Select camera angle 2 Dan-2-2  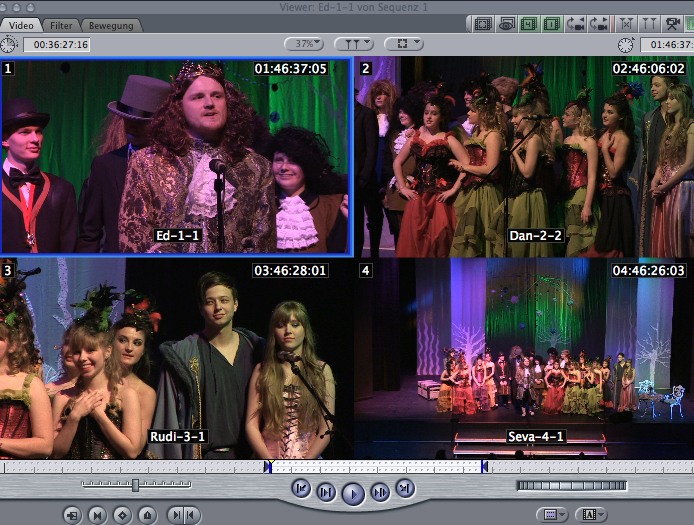coord(524,156)
